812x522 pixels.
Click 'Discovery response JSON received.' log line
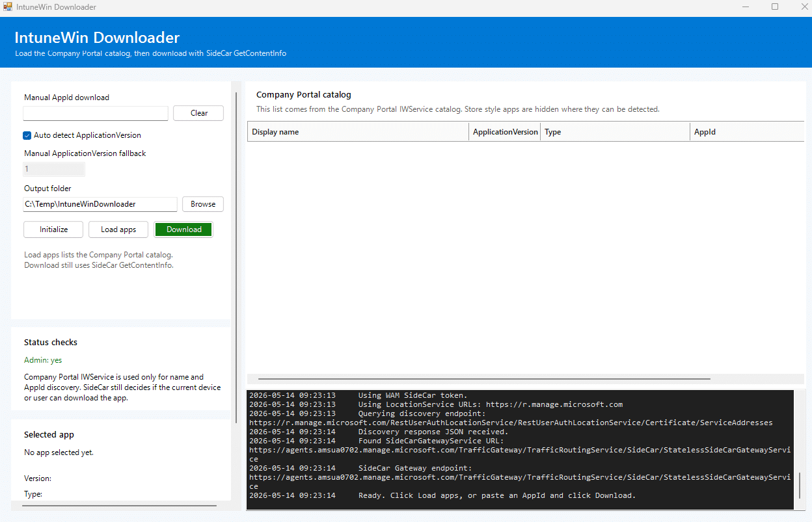coord(379,432)
